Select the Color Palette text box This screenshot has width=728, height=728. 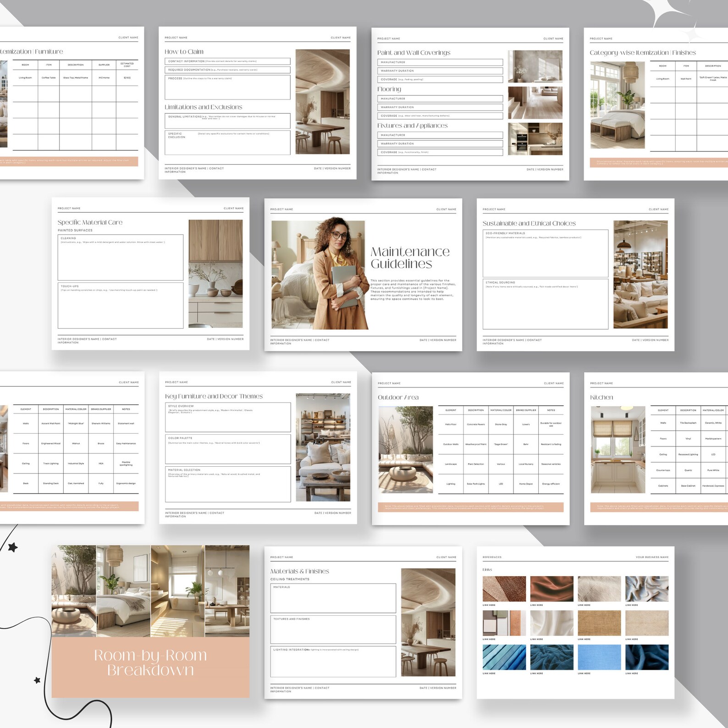[x=228, y=449]
